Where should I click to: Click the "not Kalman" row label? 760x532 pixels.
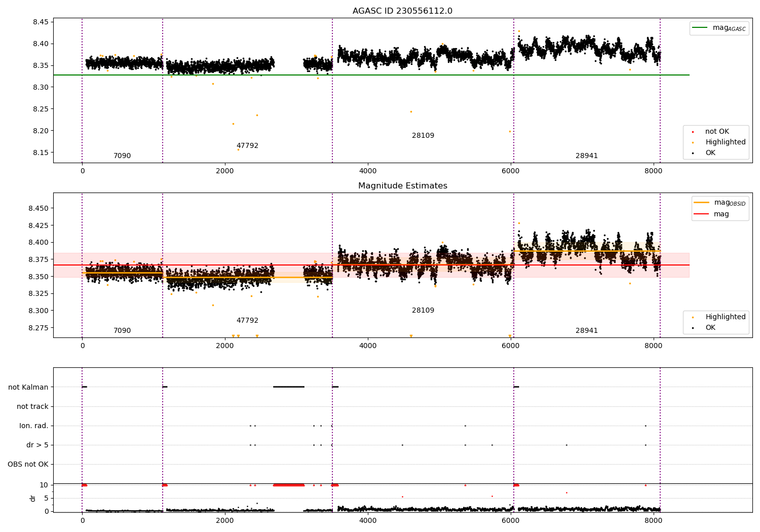pos(28,388)
